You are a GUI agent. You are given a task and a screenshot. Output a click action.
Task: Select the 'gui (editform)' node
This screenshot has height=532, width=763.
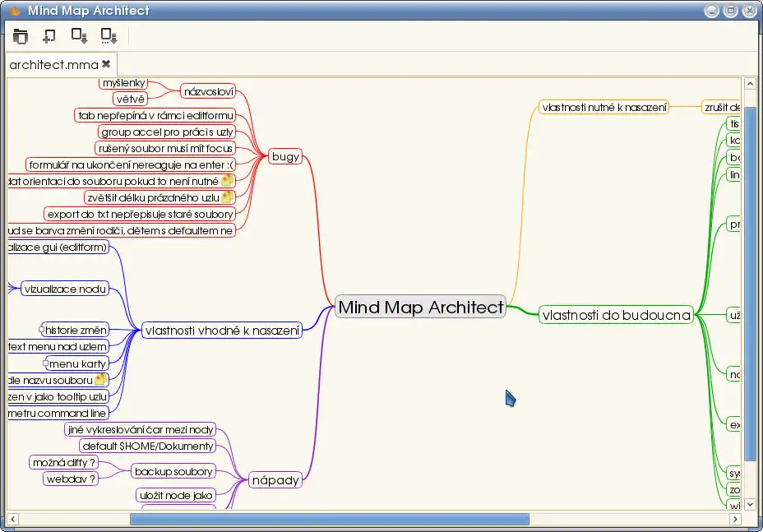pos(58,247)
